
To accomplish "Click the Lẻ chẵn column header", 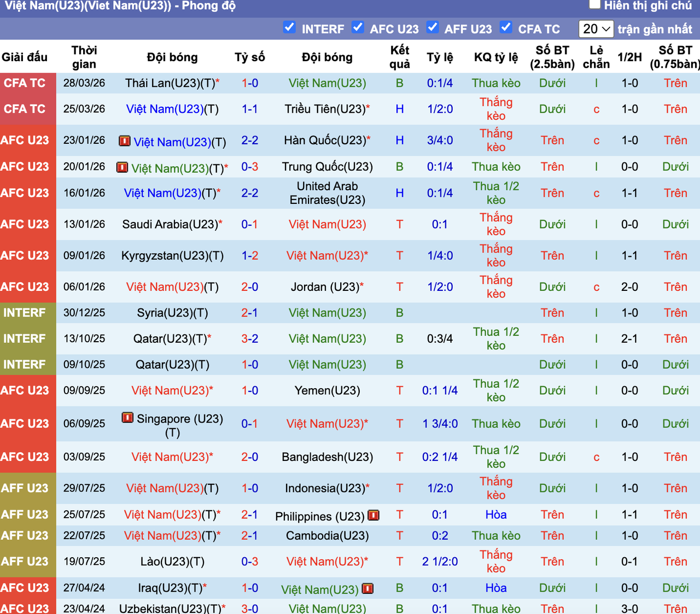I will point(596,57).
